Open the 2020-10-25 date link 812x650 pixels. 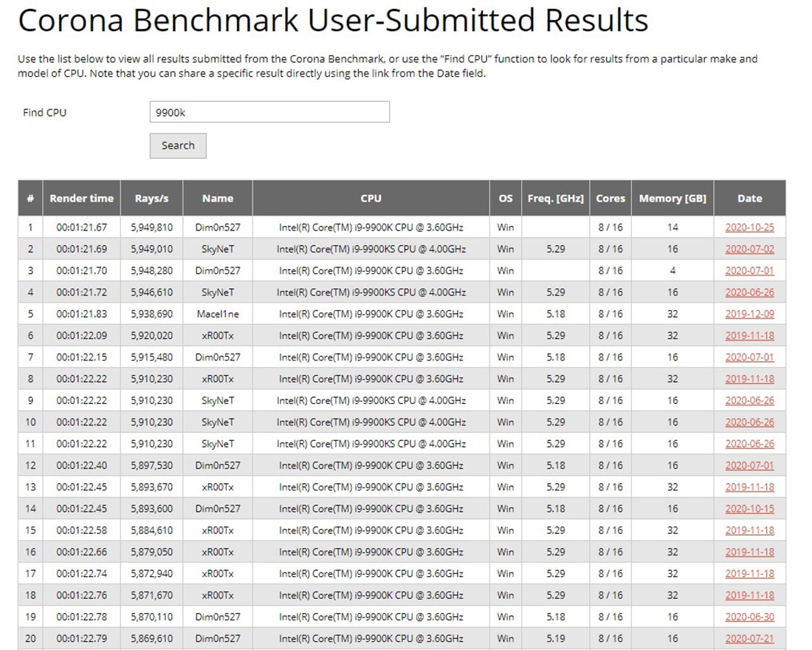749,227
